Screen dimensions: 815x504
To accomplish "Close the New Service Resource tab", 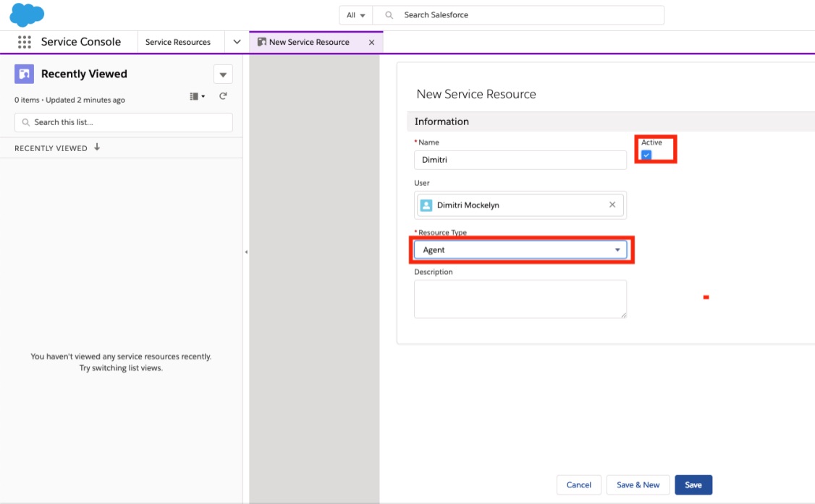I will tap(371, 43).
